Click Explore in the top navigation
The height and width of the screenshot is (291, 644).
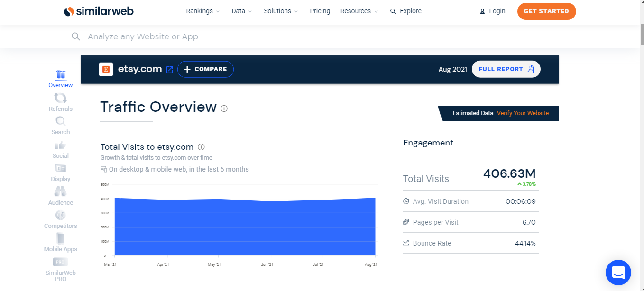click(406, 11)
